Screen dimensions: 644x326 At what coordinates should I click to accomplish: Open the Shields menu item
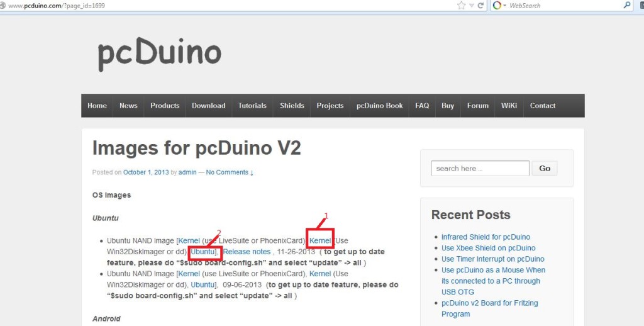[292, 106]
